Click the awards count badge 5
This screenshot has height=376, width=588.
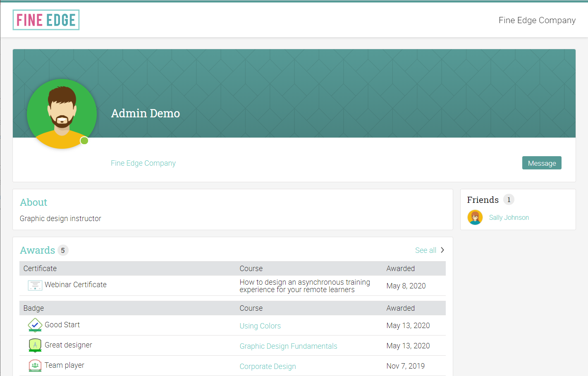point(63,250)
